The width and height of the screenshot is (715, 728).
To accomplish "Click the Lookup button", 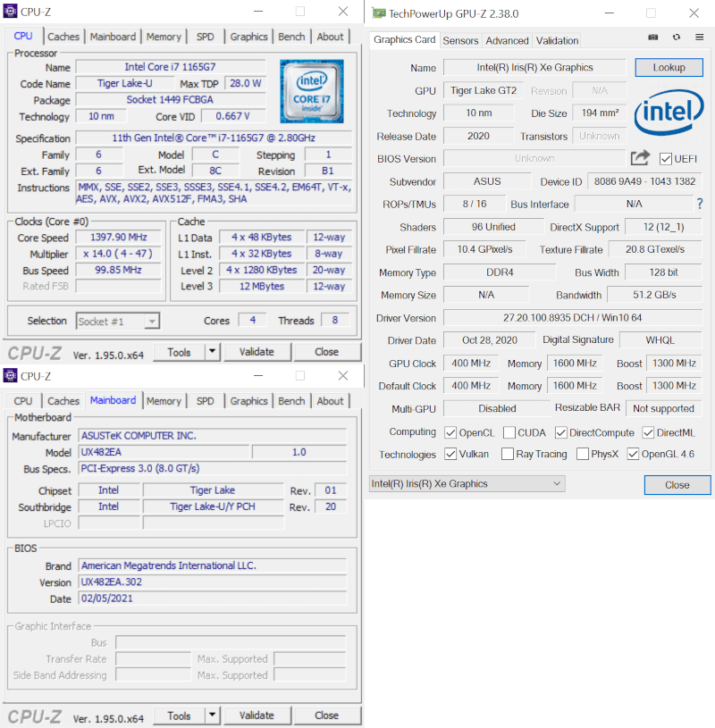I will 669,67.
